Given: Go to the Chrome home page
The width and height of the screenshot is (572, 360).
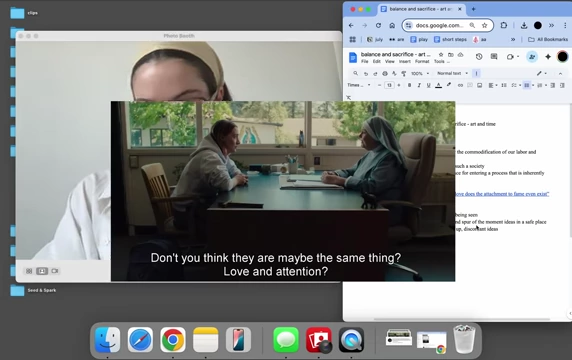Looking at the screenshot, I should tap(392, 25).
